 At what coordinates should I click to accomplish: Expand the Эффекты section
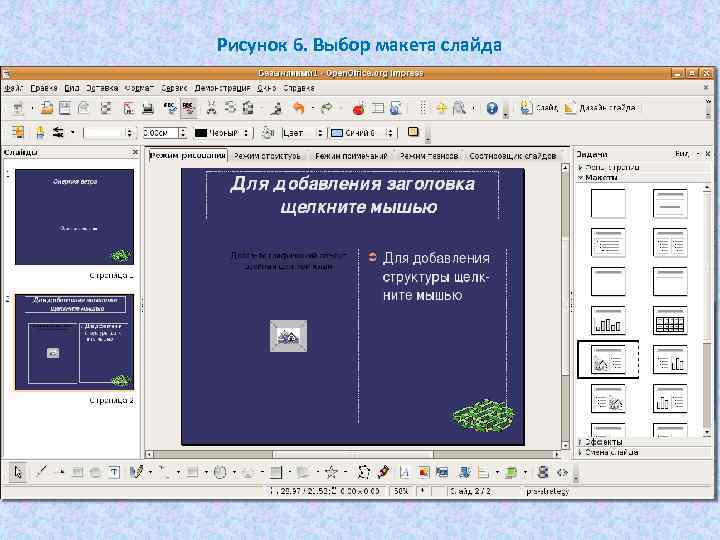600,442
